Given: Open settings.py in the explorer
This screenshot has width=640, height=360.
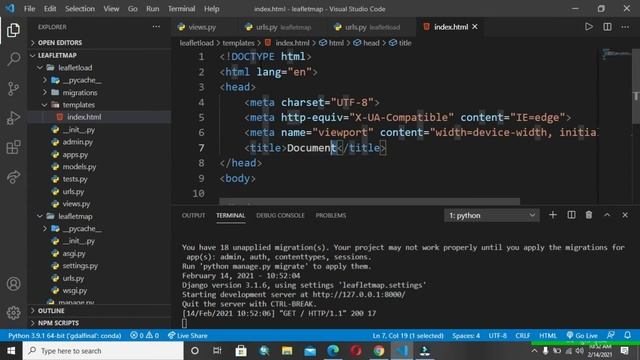Looking at the screenshot, I should tap(99, 266).
